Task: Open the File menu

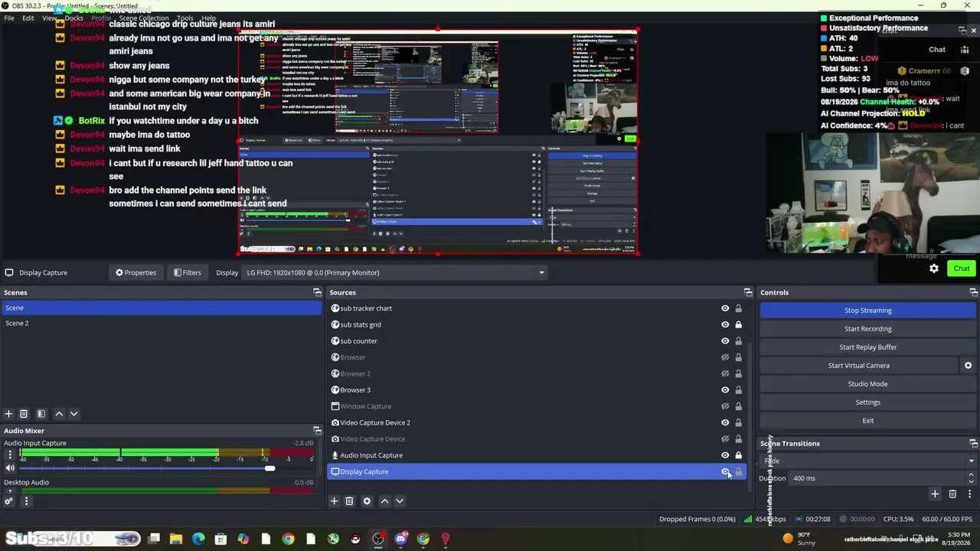Action: point(9,18)
